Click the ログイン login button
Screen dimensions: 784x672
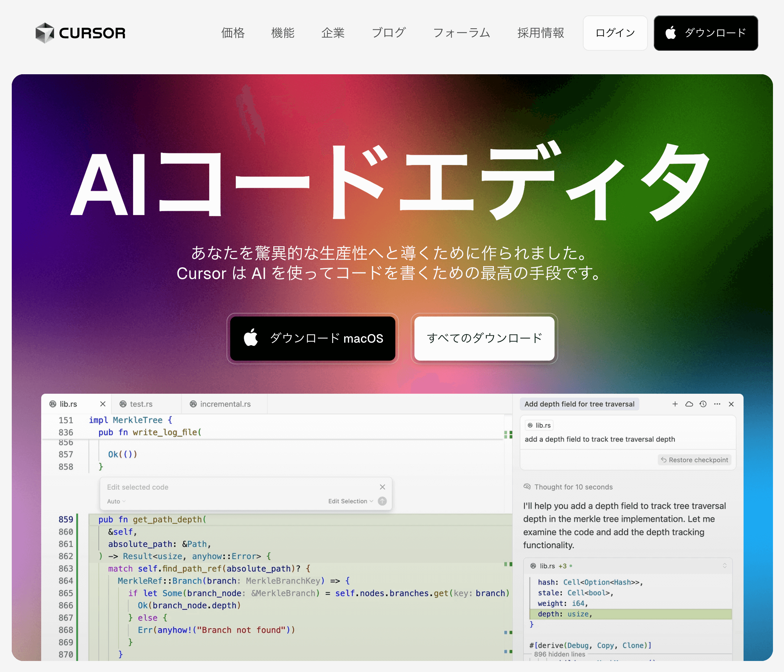click(x=615, y=33)
